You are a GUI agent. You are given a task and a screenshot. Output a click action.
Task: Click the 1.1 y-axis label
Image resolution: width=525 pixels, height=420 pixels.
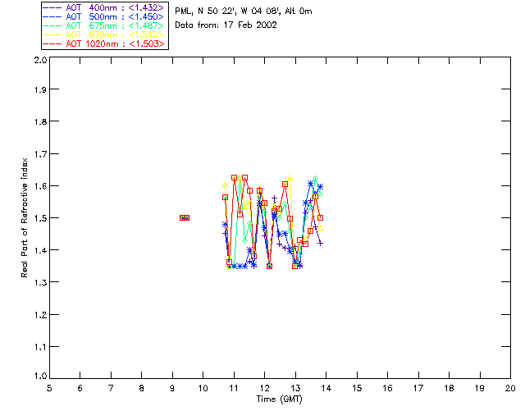(x=40, y=347)
